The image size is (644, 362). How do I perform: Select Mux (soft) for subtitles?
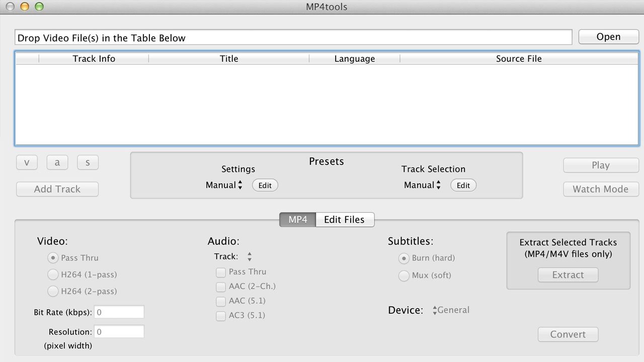click(x=404, y=276)
